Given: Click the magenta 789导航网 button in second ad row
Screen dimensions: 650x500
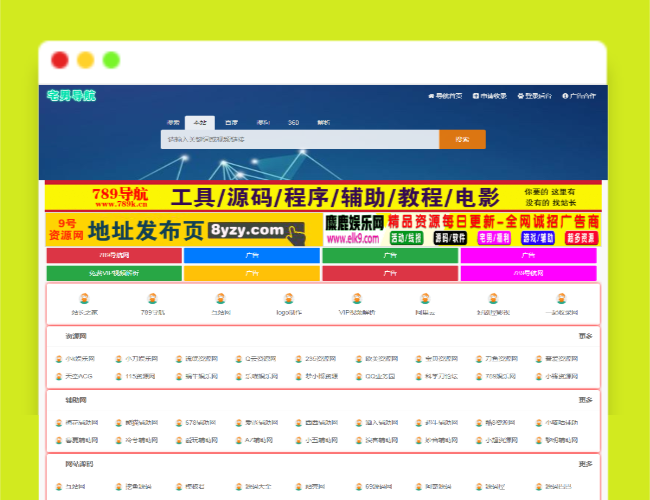Looking at the screenshot, I should point(529,273).
